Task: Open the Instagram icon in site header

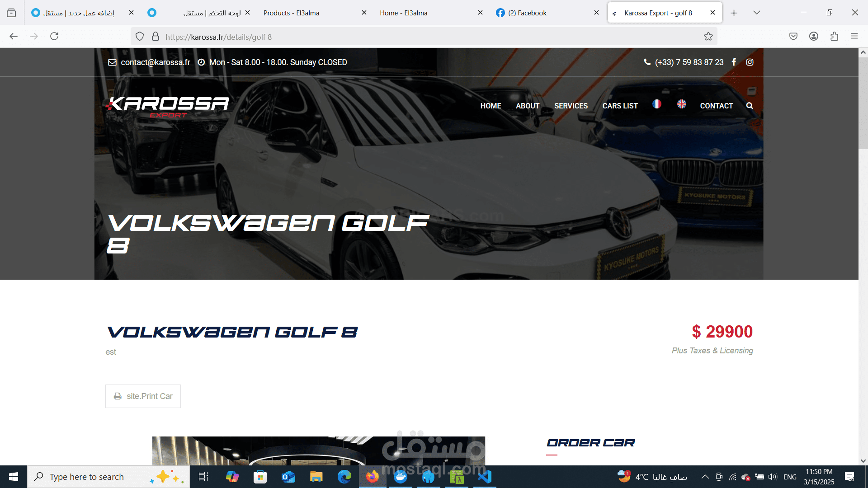Action: (x=750, y=62)
